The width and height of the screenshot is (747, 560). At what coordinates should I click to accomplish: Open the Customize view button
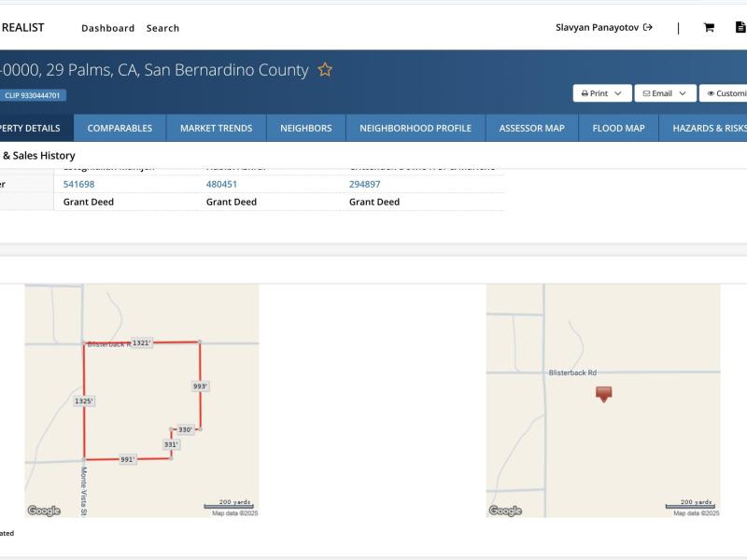[726, 93]
